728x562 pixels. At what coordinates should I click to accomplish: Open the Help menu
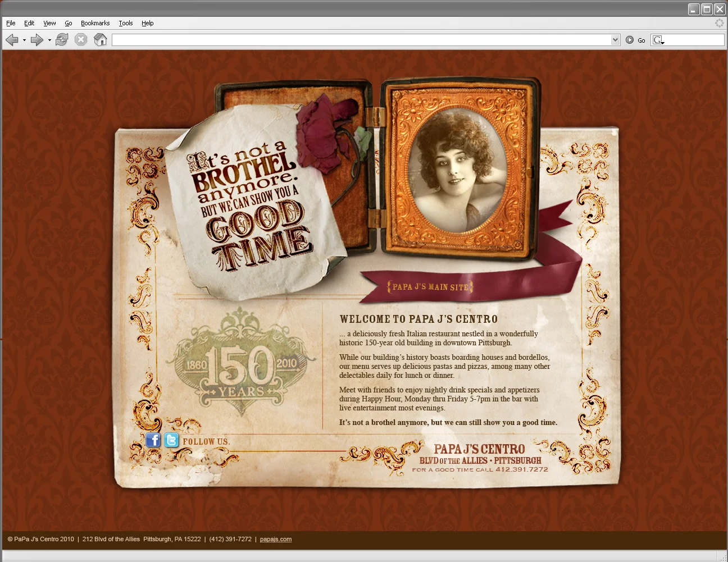[x=147, y=23]
